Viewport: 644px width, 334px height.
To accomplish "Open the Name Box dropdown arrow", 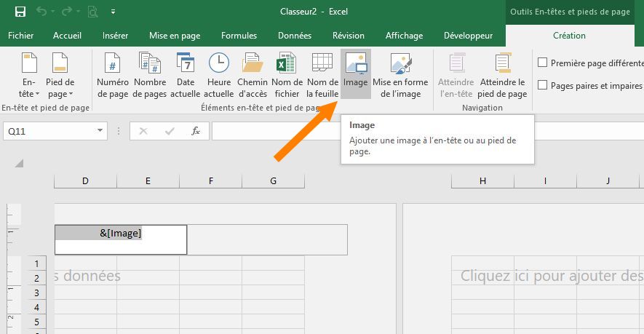I will (100, 131).
